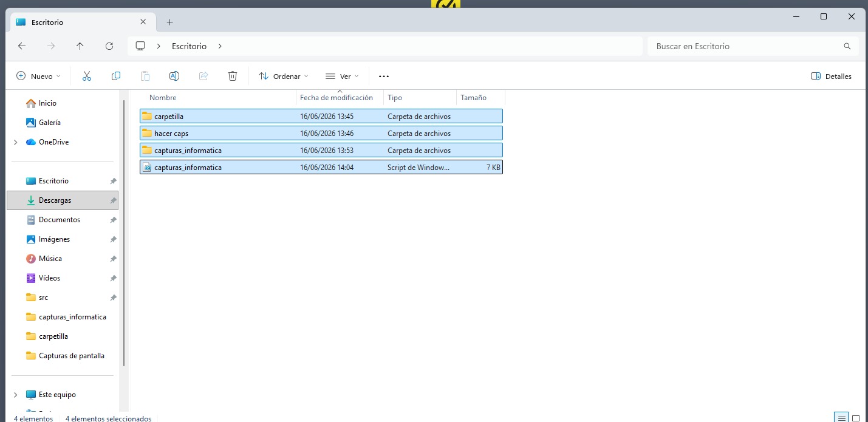Click the Buscar en Escritorio search field
Screen dimensions: 868x422
tap(753, 46)
